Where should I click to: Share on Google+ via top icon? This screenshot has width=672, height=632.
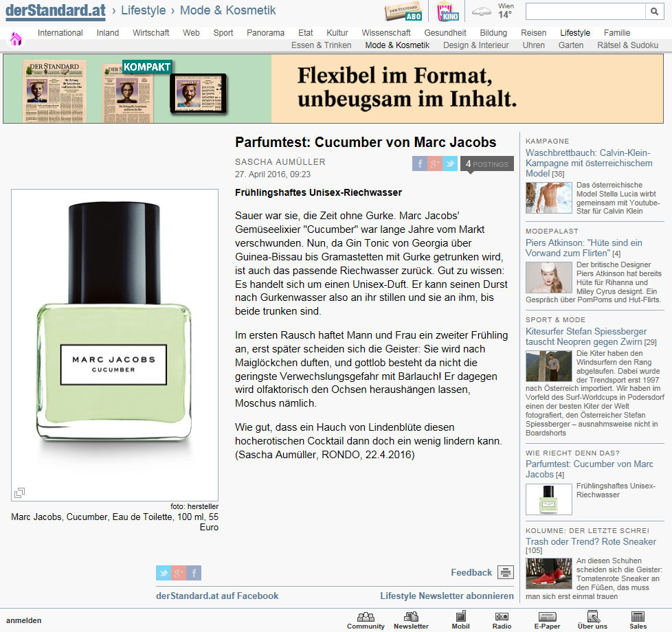pos(434,163)
